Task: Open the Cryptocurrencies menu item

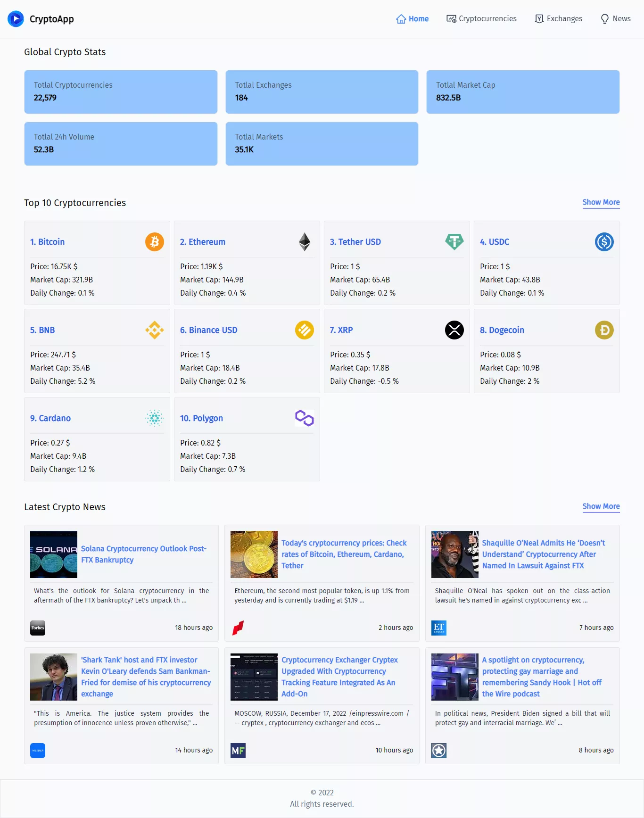Action: (482, 19)
